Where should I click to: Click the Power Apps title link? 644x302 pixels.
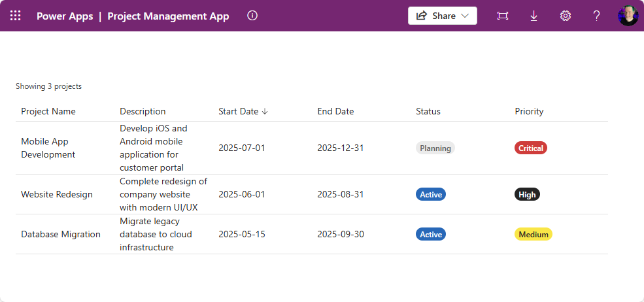64,16
